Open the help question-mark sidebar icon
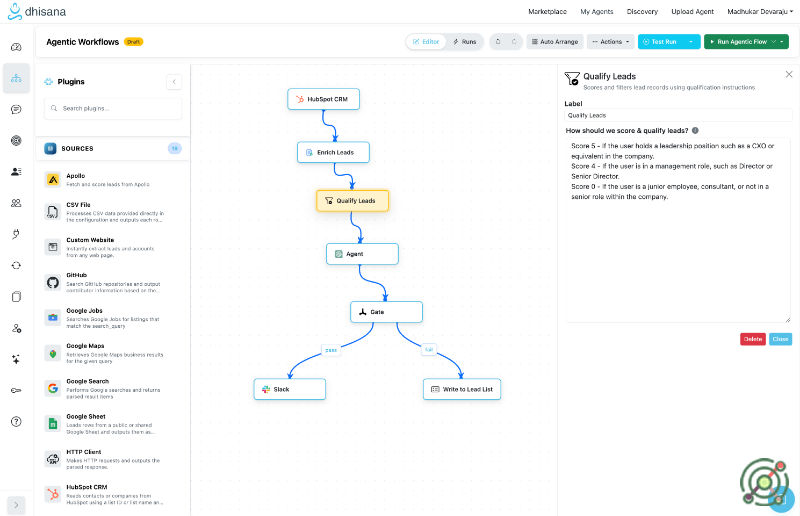 pyautogui.click(x=16, y=421)
